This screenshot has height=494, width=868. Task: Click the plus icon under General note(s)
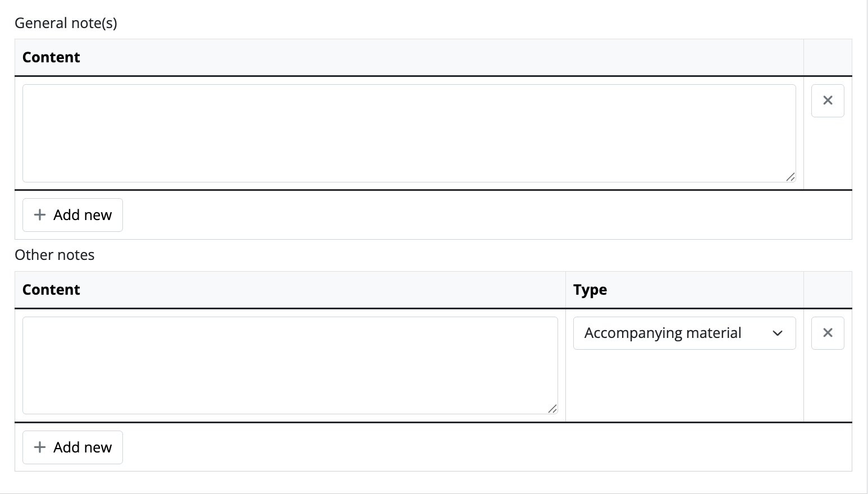pos(40,215)
